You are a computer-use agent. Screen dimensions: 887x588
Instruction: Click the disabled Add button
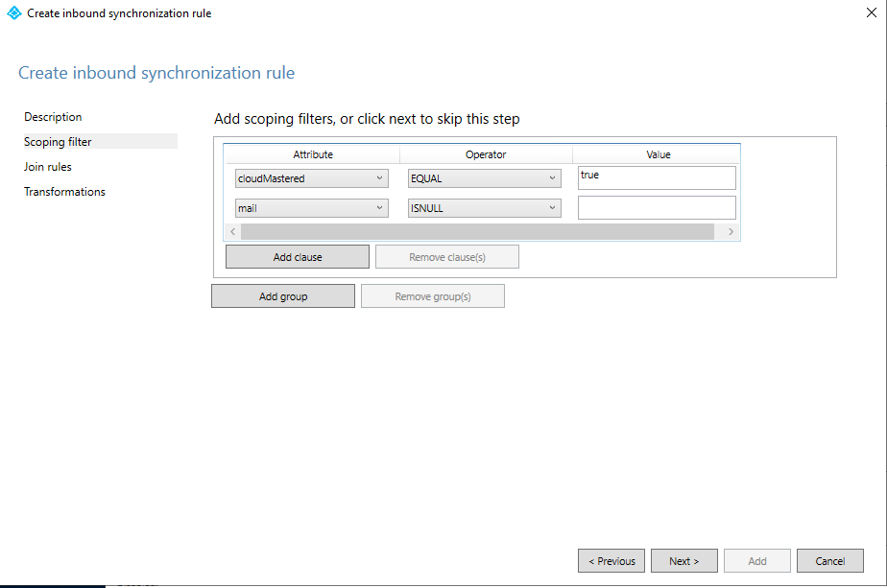pos(757,561)
